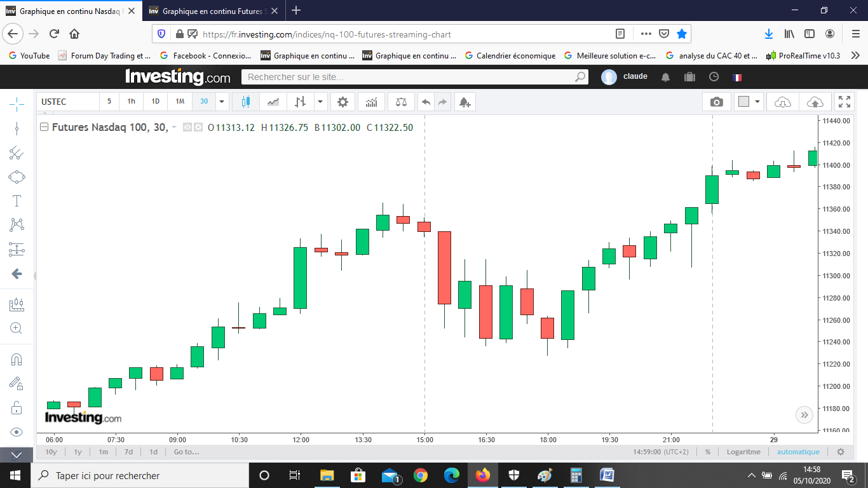The width and height of the screenshot is (868, 488).
Task: Open the XABCD pattern tool
Action: coord(17,225)
